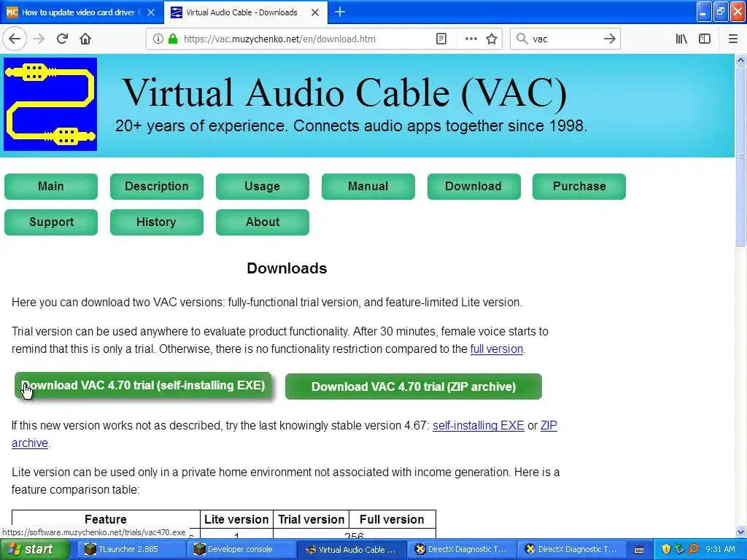Click the VAC yellow cable logo
The width and height of the screenshot is (747, 560).
pos(50,104)
